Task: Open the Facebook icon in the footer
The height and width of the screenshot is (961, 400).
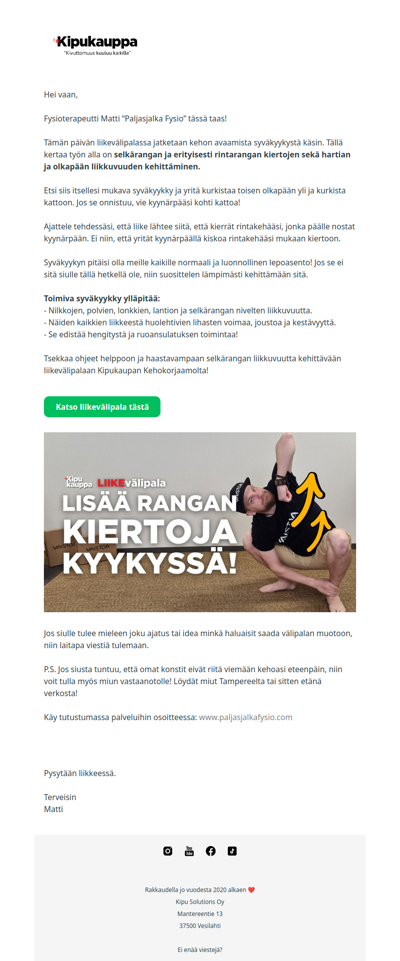Action: point(211,851)
